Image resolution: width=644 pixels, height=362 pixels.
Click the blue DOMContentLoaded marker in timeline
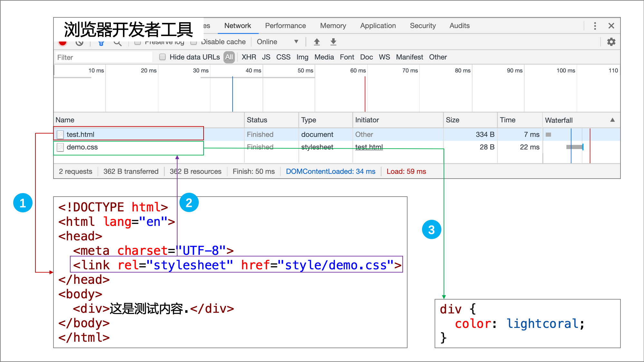coord(233,94)
